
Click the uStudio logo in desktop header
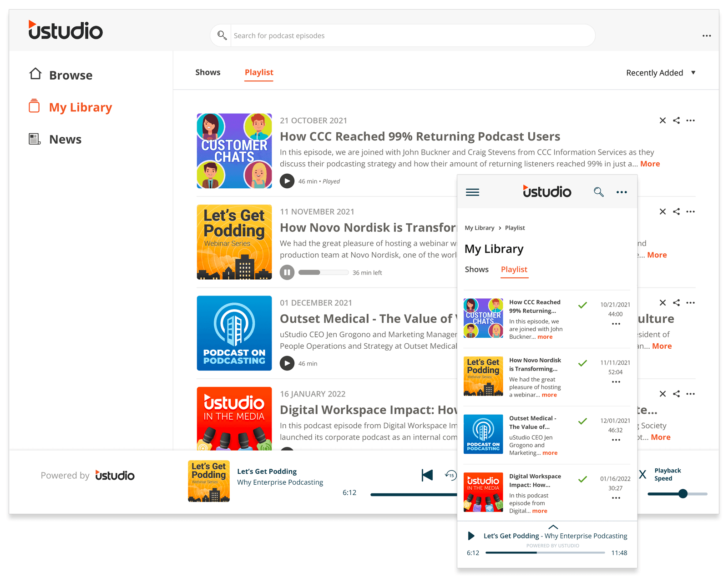[66, 30]
